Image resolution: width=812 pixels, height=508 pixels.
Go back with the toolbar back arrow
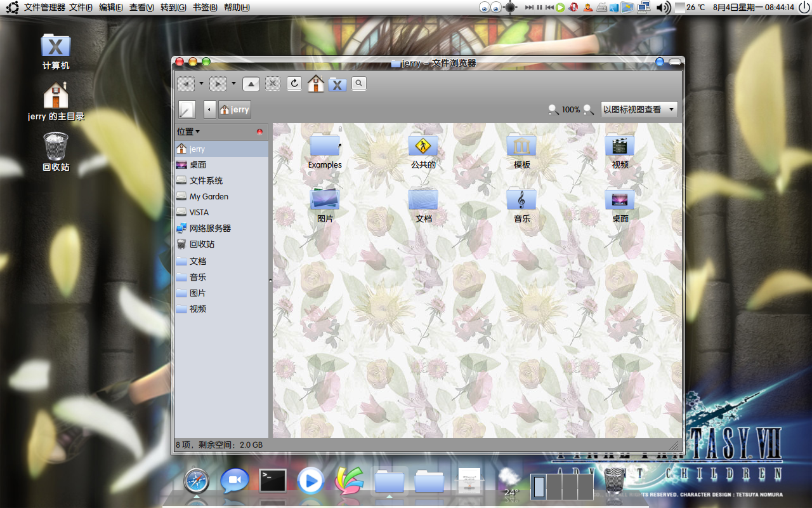186,83
